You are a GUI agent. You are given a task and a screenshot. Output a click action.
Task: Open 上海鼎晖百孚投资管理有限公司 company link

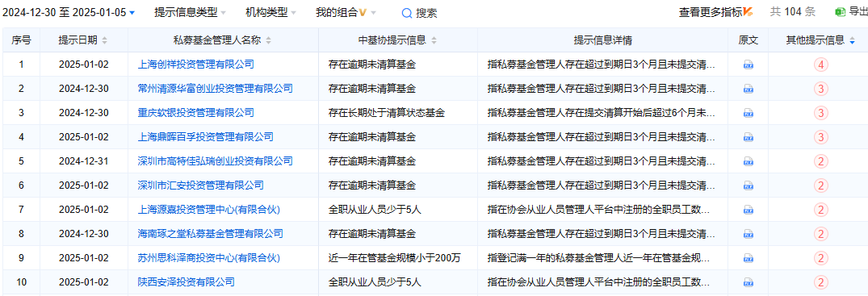point(205,137)
